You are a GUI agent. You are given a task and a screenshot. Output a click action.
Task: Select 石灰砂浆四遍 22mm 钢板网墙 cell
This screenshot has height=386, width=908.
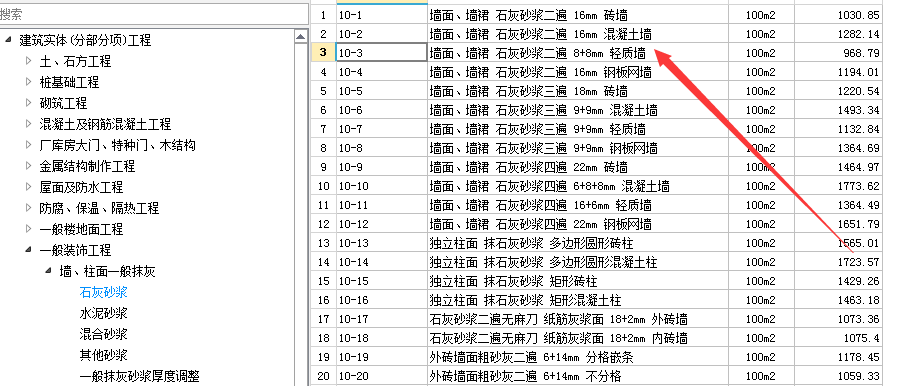(578, 224)
